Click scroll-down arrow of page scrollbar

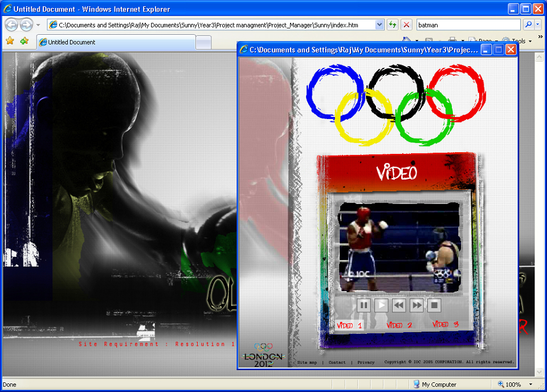tap(540, 371)
